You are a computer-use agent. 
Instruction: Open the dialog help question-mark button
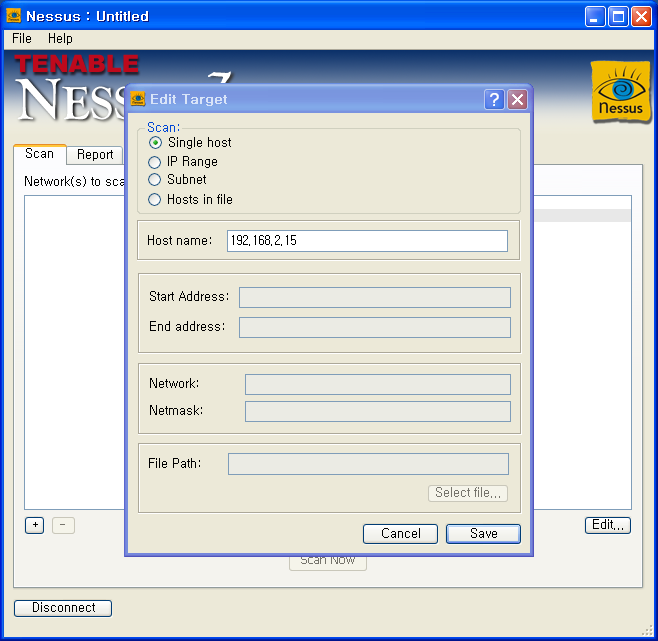pos(494,99)
